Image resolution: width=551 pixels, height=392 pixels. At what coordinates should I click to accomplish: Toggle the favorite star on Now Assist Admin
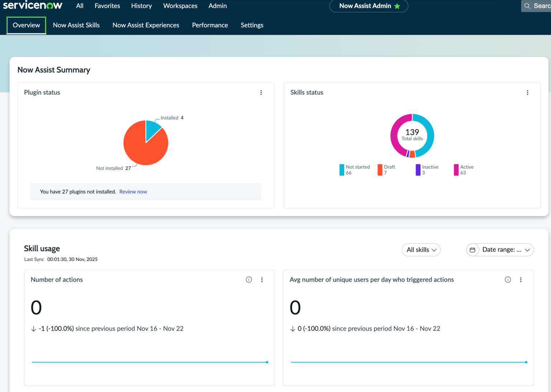coord(397,6)
